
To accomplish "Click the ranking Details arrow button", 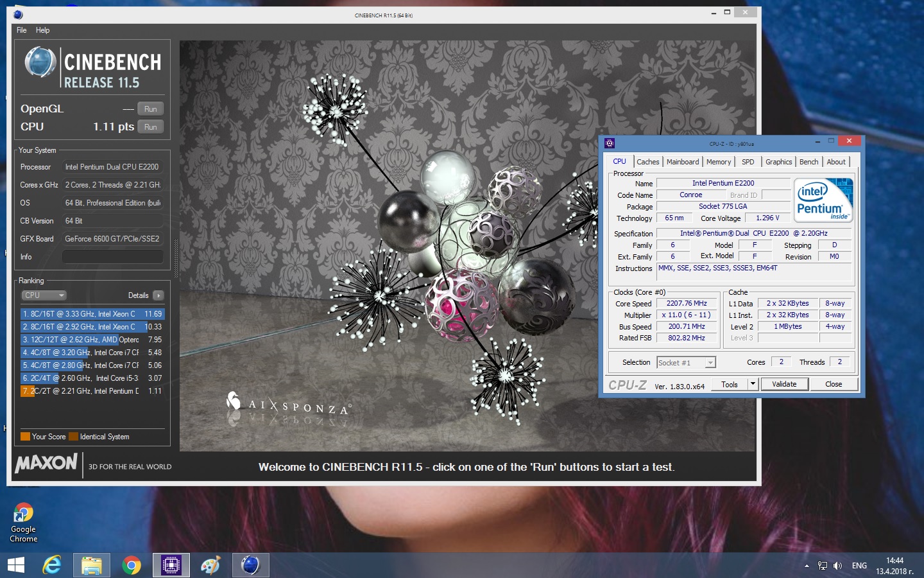I will point(158,295).
